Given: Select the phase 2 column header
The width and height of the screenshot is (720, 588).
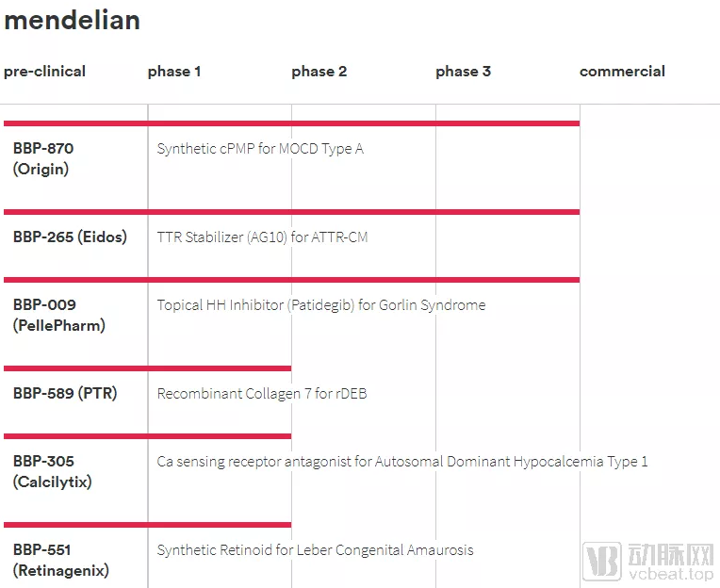Looking at the screenshot, I should 319,72.
